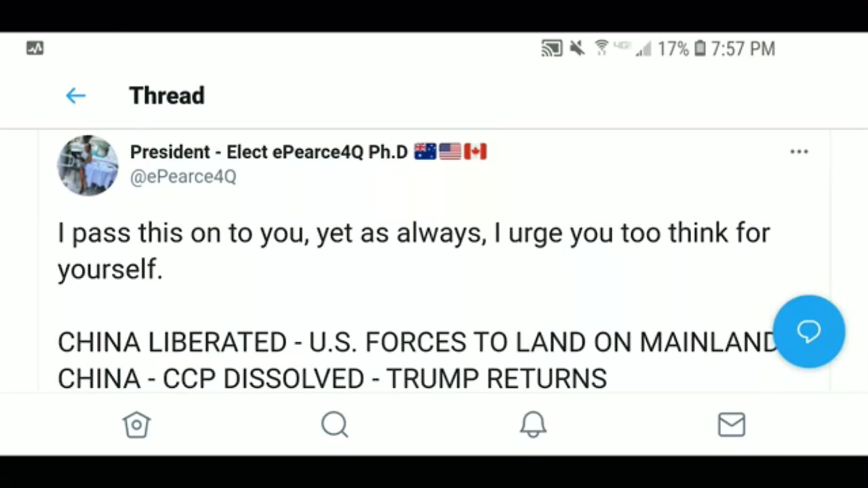Tap the 7:57 PM clock
Screen dimensions: 868x488
(743, 49)
